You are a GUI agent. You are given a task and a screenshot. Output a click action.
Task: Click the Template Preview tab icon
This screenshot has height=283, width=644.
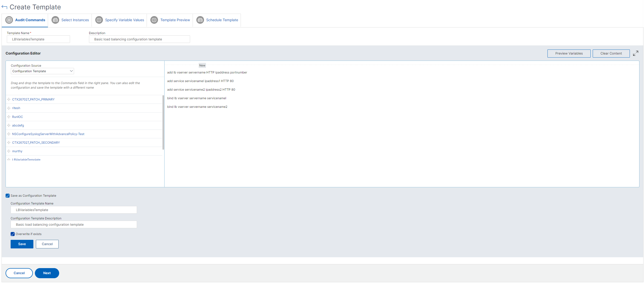point(154,20)
